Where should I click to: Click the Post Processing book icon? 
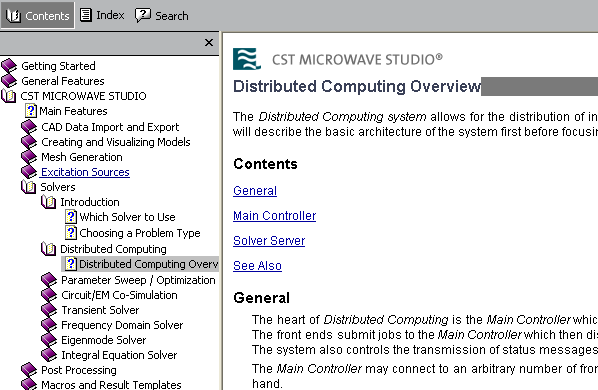[29, 370]
